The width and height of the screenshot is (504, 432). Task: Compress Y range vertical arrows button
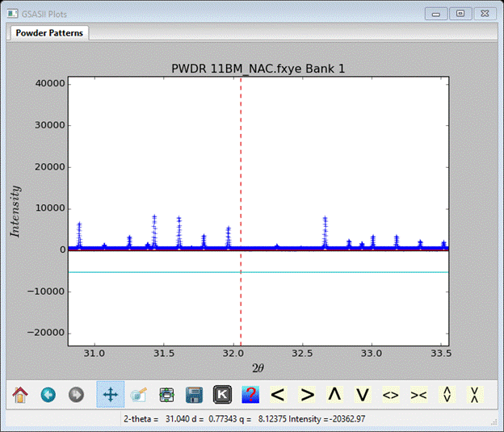click(474, 394)
